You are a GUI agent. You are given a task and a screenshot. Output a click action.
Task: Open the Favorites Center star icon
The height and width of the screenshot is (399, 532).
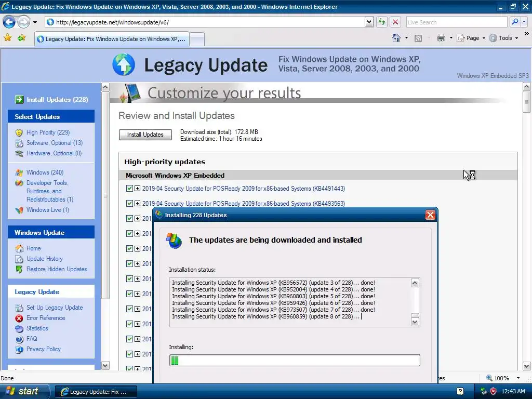coord(7,37)
